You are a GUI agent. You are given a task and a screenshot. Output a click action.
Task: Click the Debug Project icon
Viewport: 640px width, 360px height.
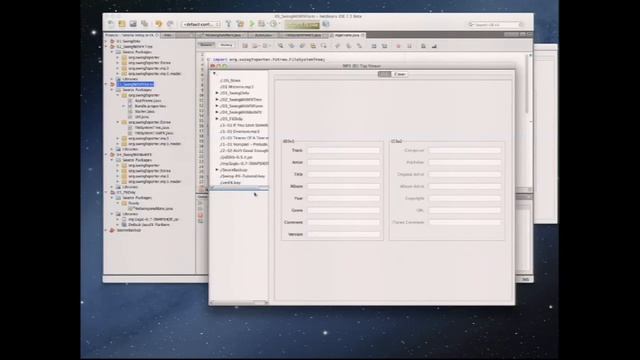coord(262,24)
